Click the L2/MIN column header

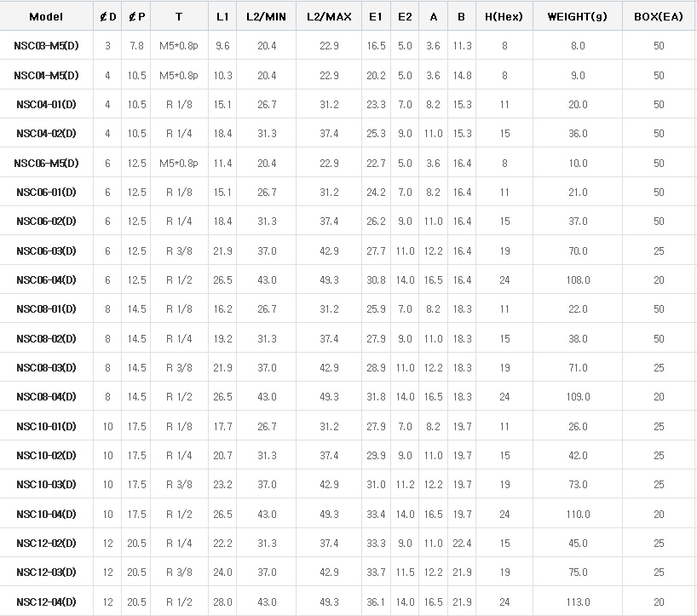(266, 16)
